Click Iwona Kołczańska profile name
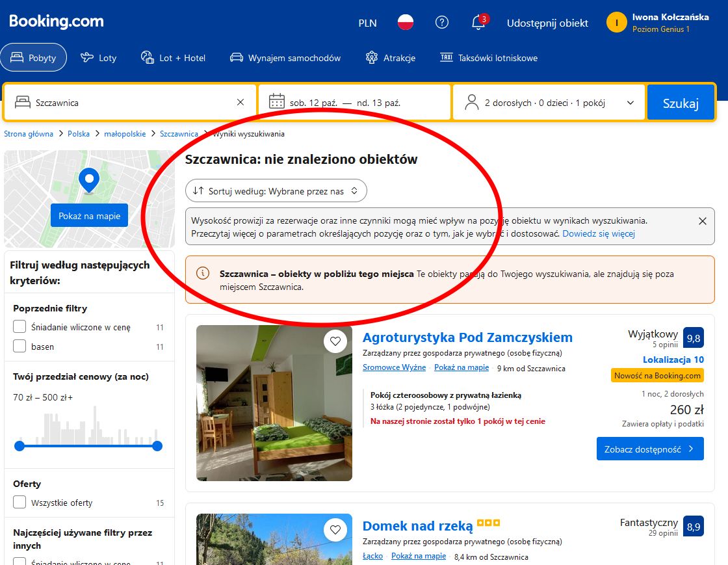 tap(670, 17)
